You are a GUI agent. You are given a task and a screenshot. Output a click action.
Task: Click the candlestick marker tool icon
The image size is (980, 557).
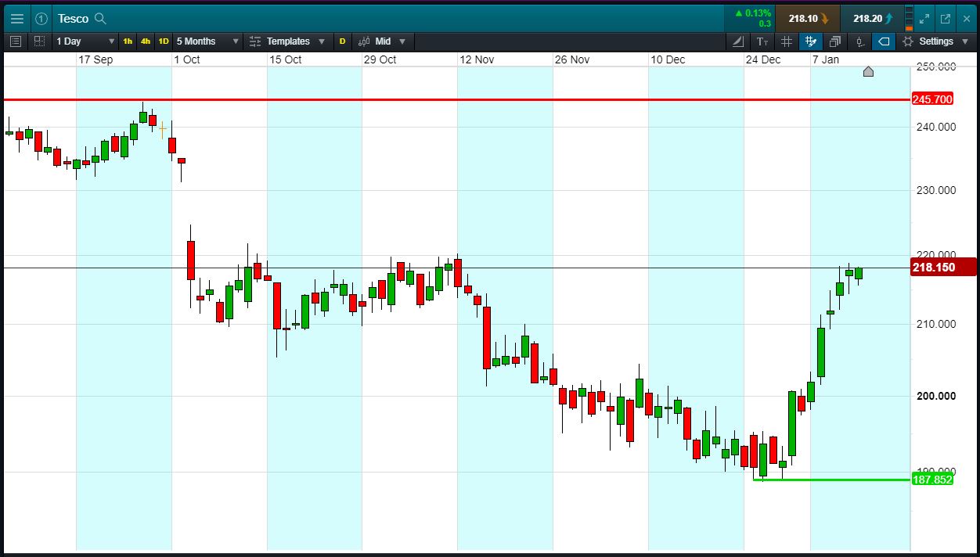point(859,41)
